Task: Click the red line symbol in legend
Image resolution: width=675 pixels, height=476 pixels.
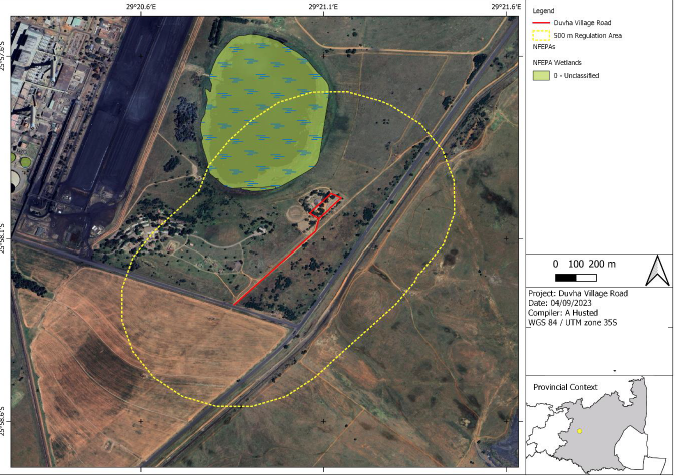Action: (541, 23)
